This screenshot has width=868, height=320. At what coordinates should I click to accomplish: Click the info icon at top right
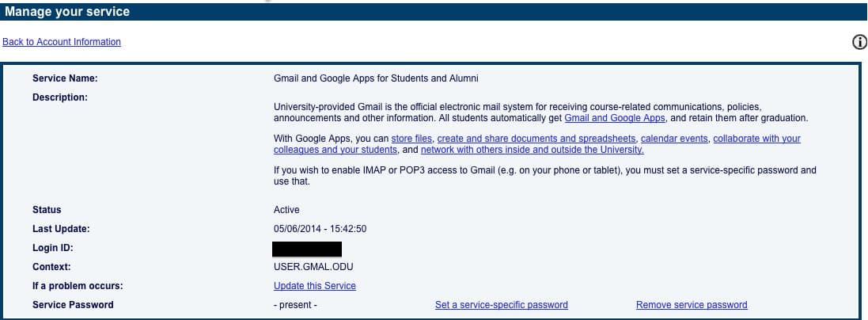[x=859, y=43]
